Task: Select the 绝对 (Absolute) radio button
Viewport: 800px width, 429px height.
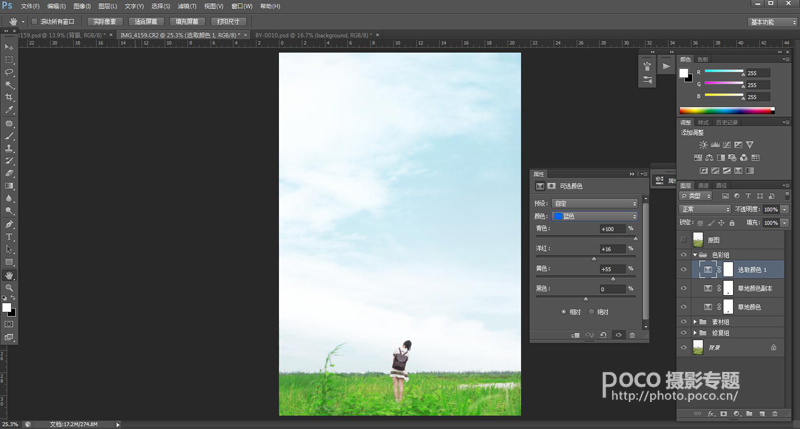Action: [591, 312]
